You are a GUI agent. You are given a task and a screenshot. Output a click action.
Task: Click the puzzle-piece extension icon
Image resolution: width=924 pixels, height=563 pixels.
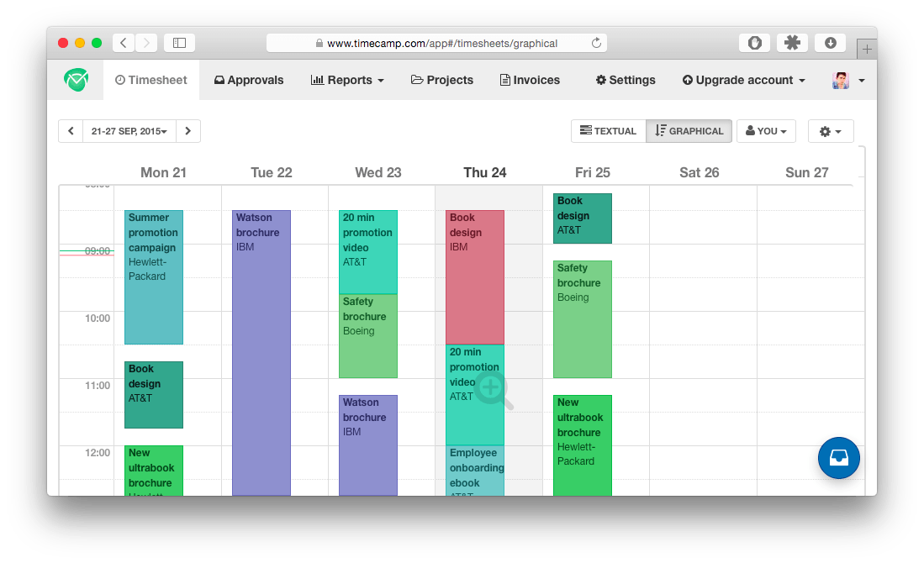[792, 43]
